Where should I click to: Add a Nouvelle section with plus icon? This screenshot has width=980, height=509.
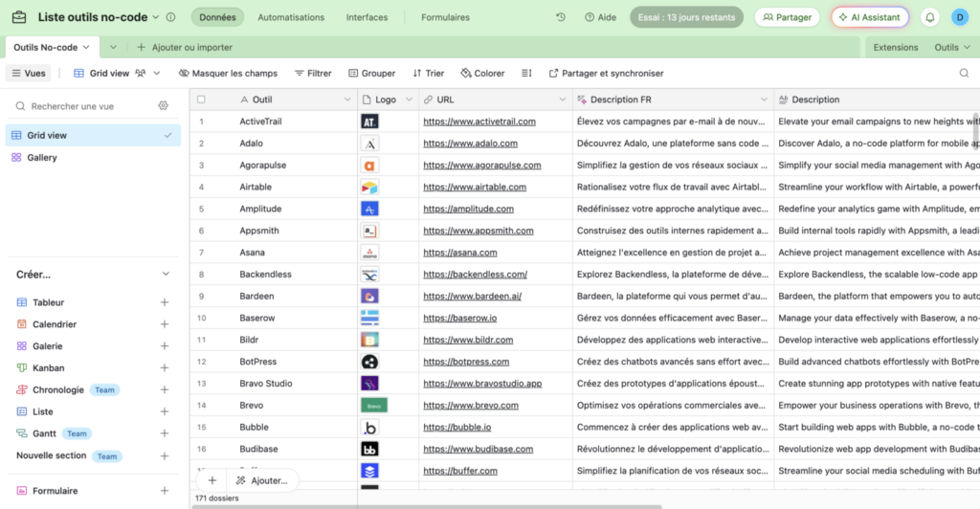click(165, 456)
